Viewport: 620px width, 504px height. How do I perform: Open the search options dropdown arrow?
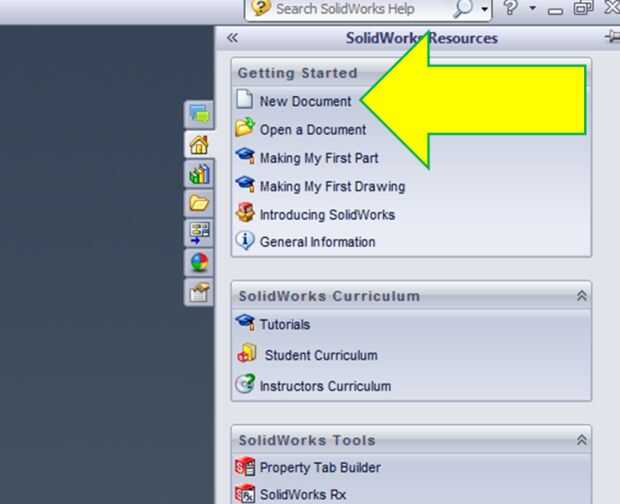484,9
